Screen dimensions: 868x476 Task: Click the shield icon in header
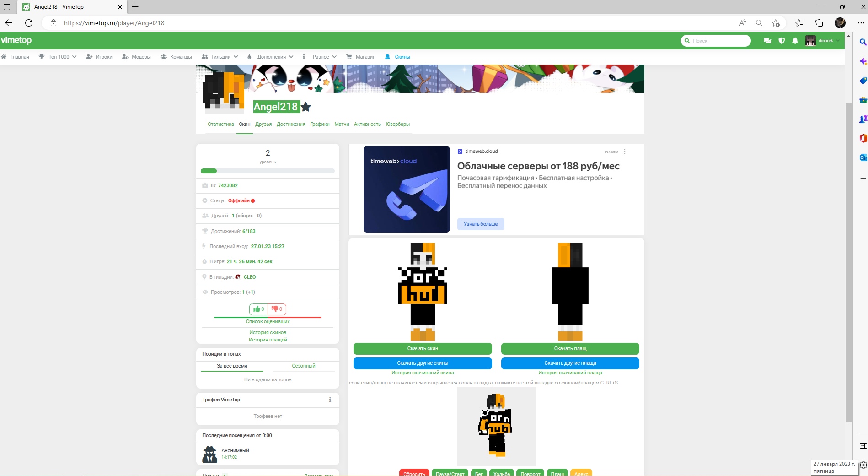tap(782, 41)
